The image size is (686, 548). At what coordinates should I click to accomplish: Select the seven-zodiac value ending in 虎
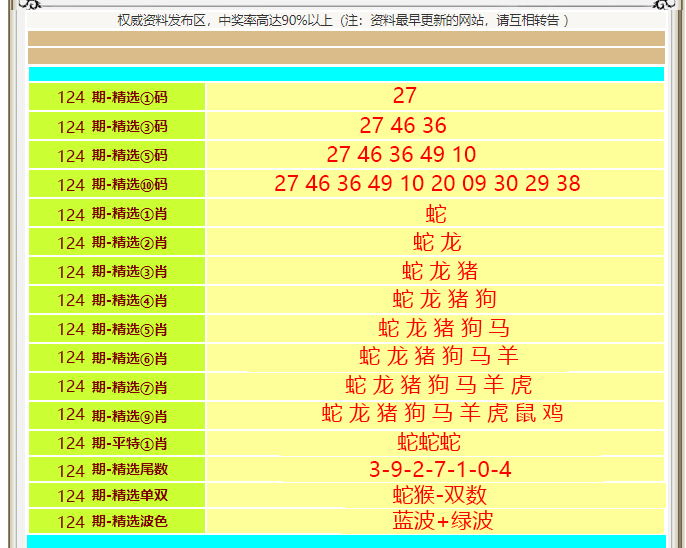439,385
